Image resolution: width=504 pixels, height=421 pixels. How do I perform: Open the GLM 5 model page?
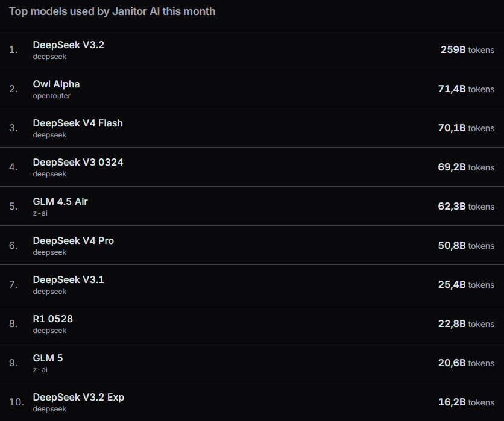[x=48, y=358]
